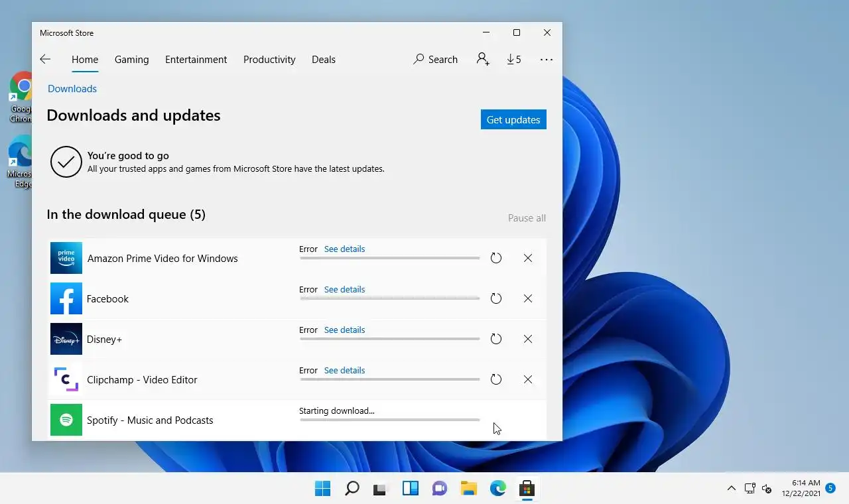Click the Spotify download progress bar
849x504 pixels.
[389, 420]
